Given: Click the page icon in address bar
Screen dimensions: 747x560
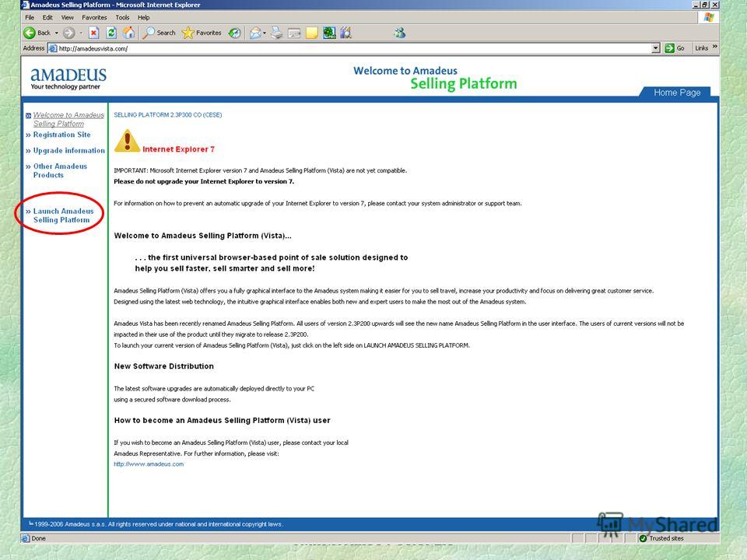Looking at the screenshot, I should coord(53,48).
